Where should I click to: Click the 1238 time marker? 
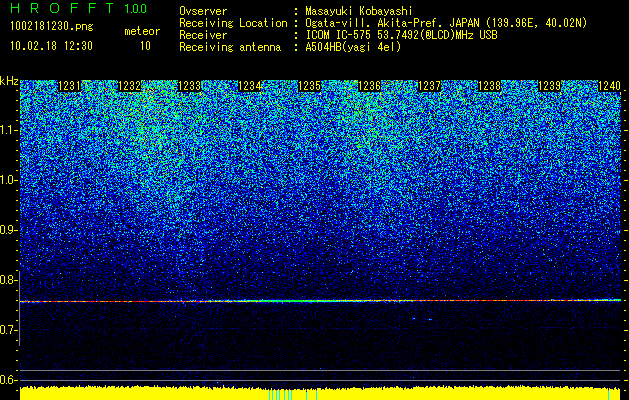click(489, 86)
